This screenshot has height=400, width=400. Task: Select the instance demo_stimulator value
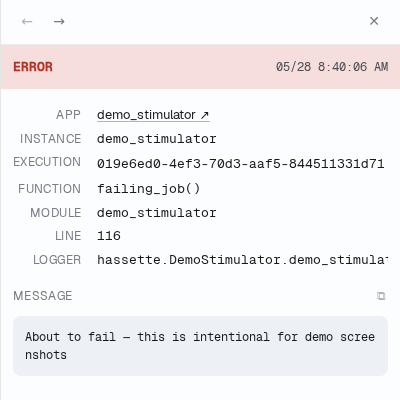coord(157,139)
